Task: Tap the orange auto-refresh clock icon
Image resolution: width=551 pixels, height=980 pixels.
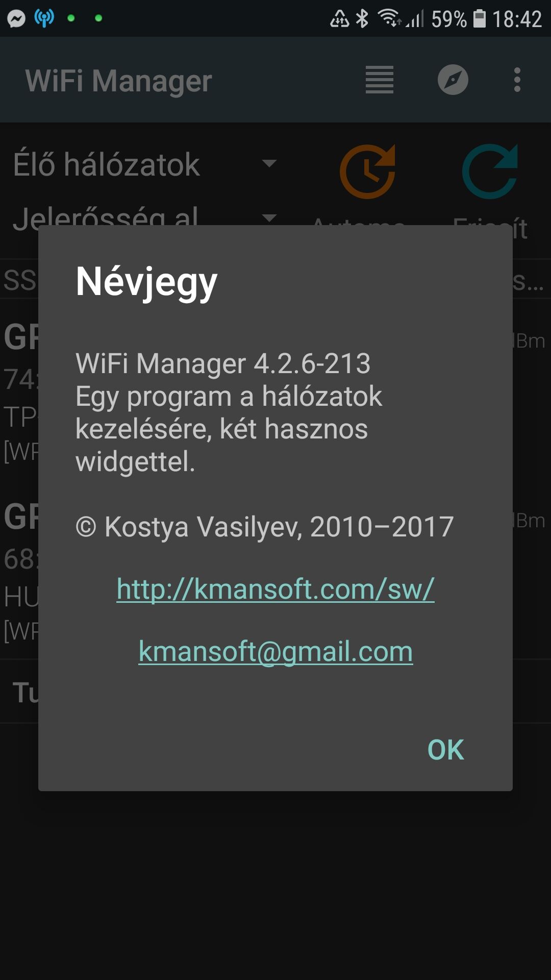Action: pyautogui.click(x=368, y=171)
